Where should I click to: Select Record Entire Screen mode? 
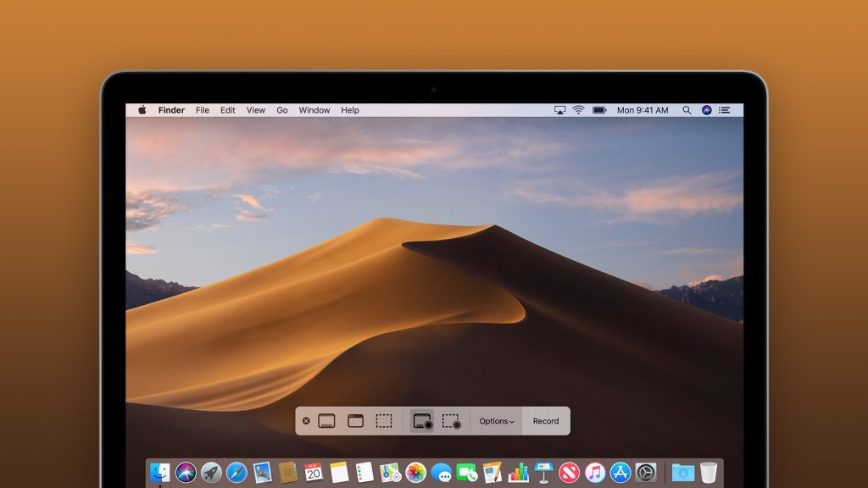coord(422,421)
